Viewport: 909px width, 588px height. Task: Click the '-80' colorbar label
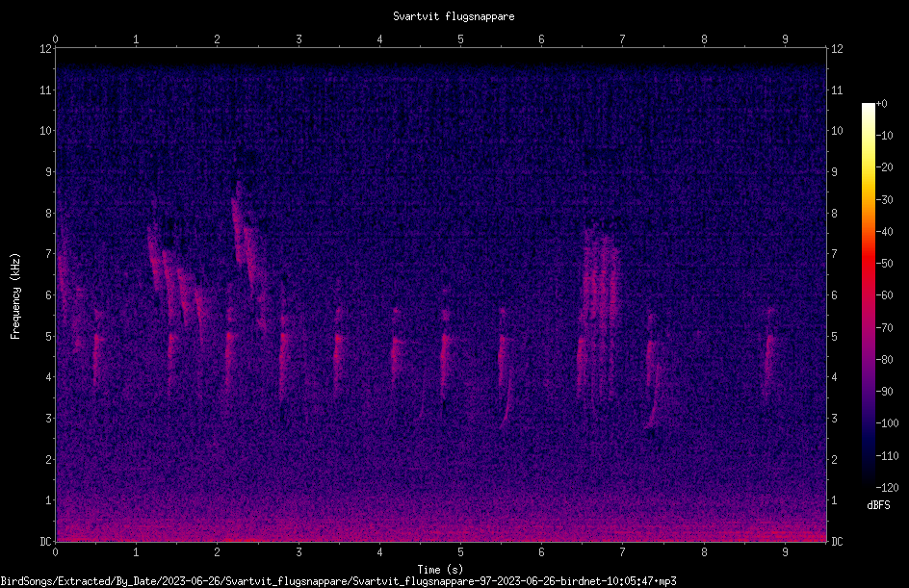click(884, 360)
